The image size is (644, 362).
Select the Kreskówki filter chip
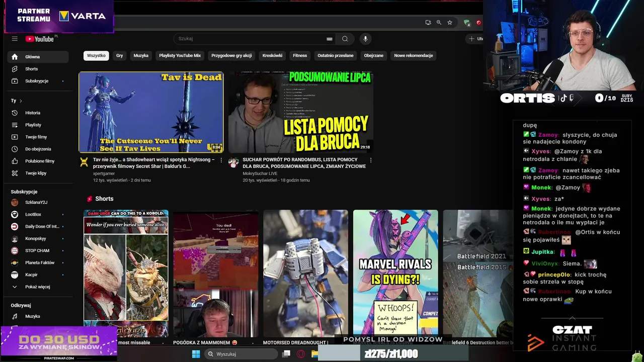(x=272, y=55)
